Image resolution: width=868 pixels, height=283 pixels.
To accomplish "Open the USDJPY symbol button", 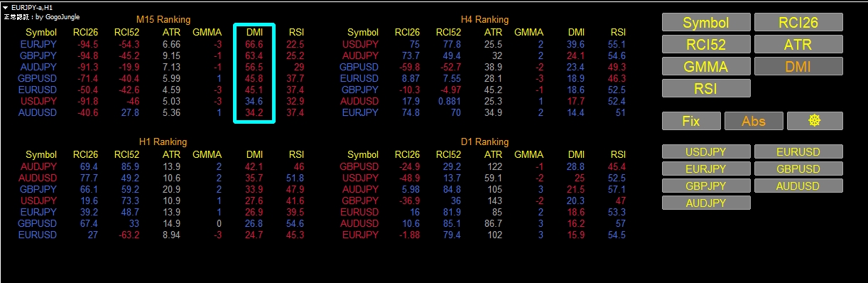I will tap(706, 151).
